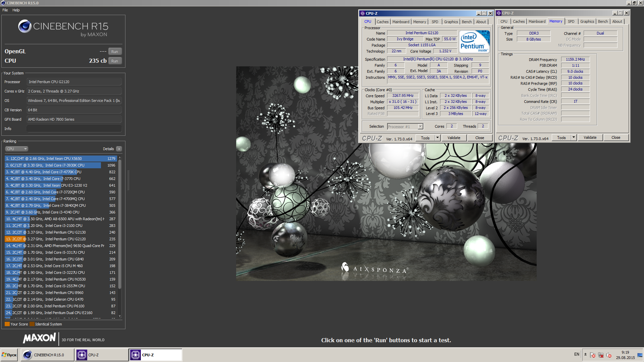The width and height of the screenshot is (644, 362).
Task: Click the EN language indicator
Action: point(577,354)
